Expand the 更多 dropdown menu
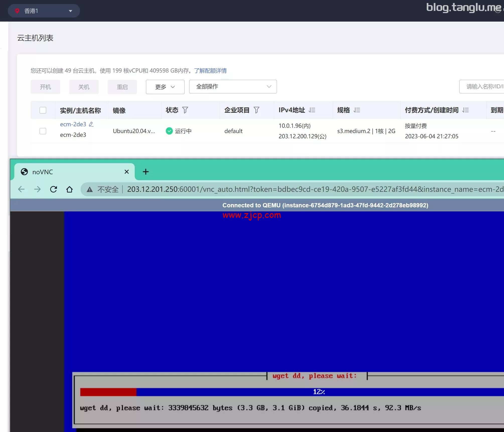 tap(165, 87)
